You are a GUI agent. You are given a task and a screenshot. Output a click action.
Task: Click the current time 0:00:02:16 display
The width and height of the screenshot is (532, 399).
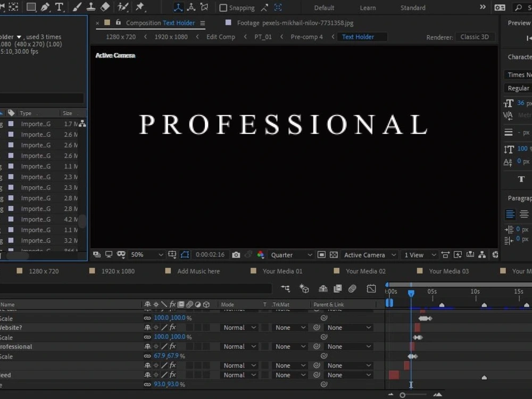point(210,254)
